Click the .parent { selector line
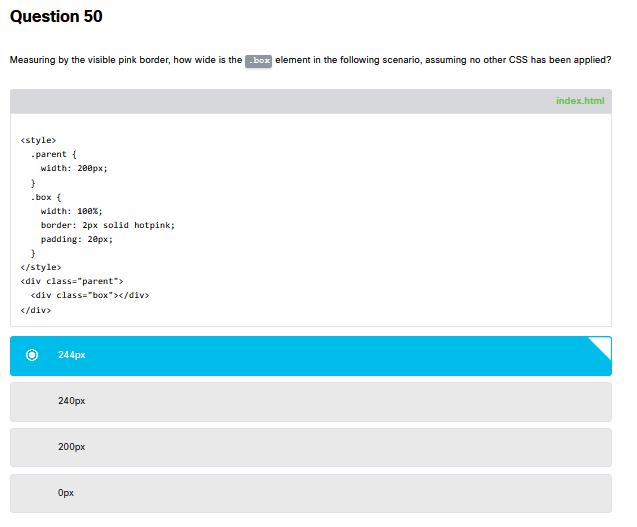 [x=52, y=154]
